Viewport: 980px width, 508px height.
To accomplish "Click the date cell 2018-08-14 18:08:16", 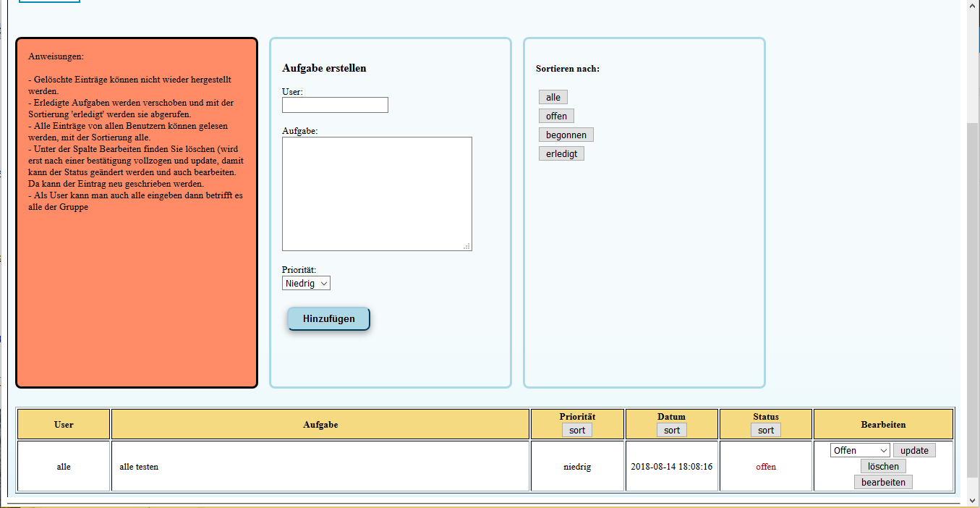I will click(x=672, y=467).
